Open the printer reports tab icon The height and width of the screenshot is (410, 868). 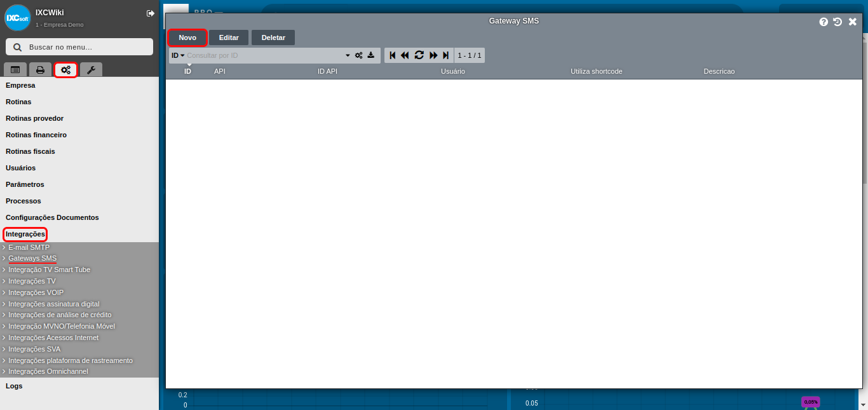(x=40, y=70)
